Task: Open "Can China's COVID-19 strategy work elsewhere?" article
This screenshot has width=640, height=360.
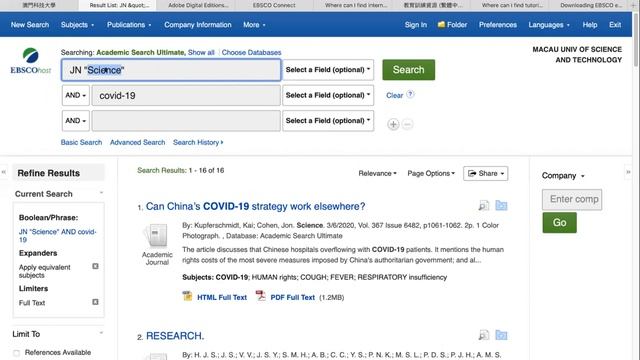Action: 256,207
